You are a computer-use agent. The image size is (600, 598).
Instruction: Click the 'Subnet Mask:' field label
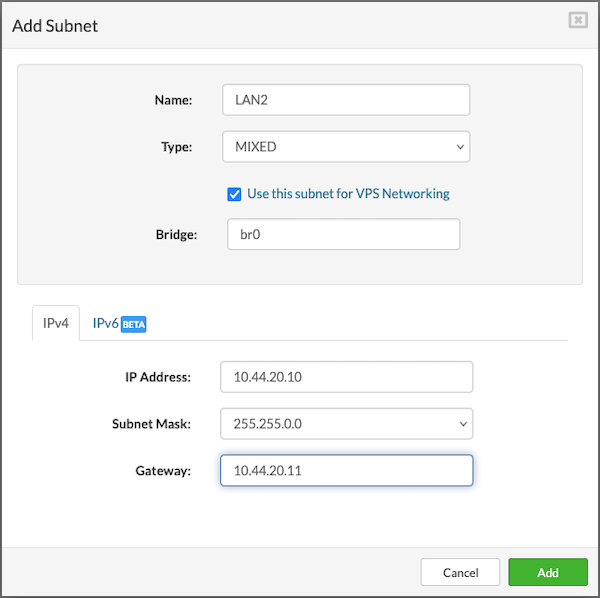click(x=153, y=424)
